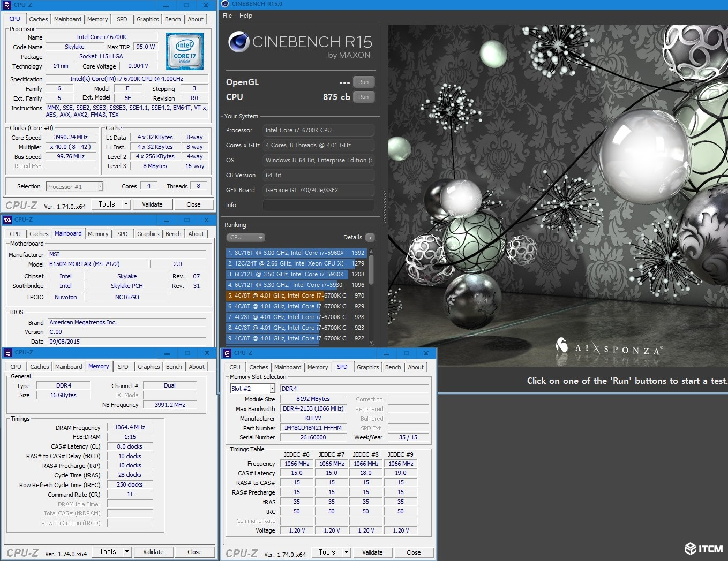Click the Manufacturer KLEVV value
Screen dimensions: 728x561
[313, 418]
